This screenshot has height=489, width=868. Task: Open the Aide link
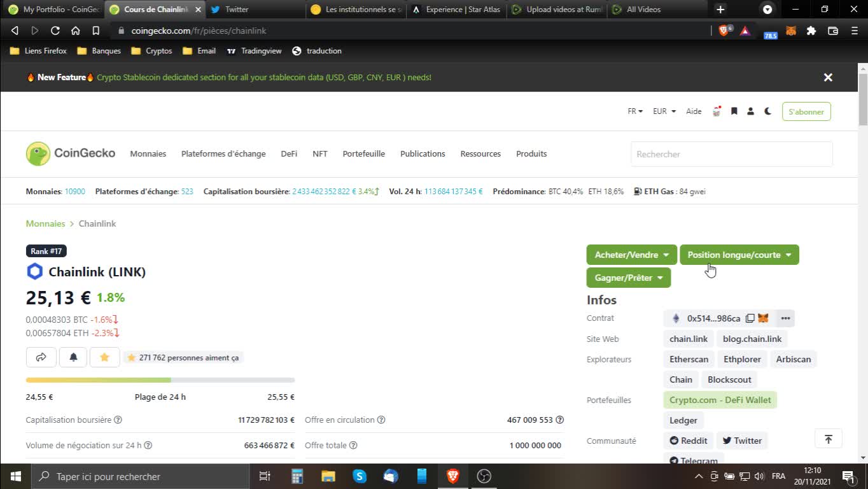coord(694,111)
